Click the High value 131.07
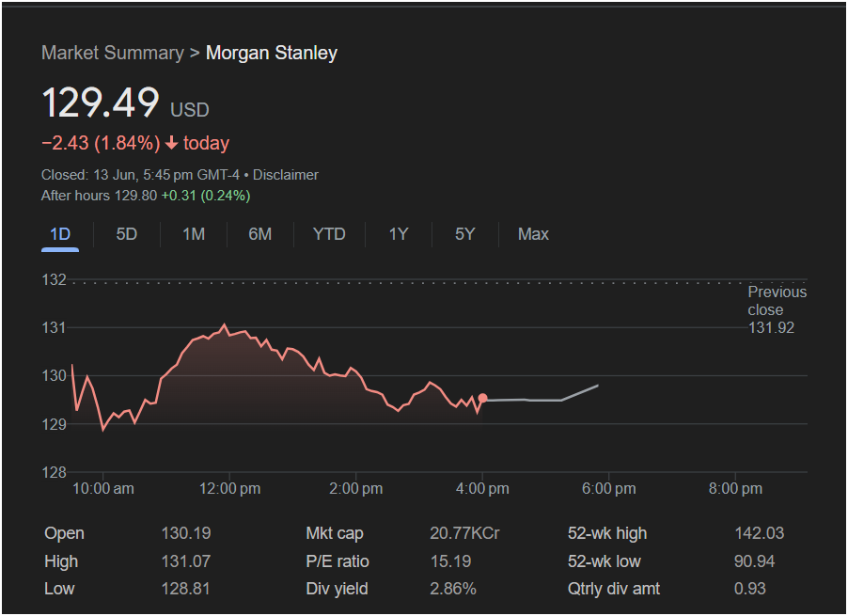This screenshot has height=616, width=848. click(x=186, y=561)
